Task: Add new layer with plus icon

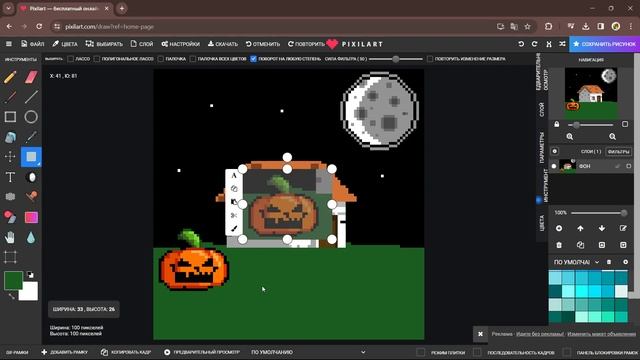Action: 559,228
